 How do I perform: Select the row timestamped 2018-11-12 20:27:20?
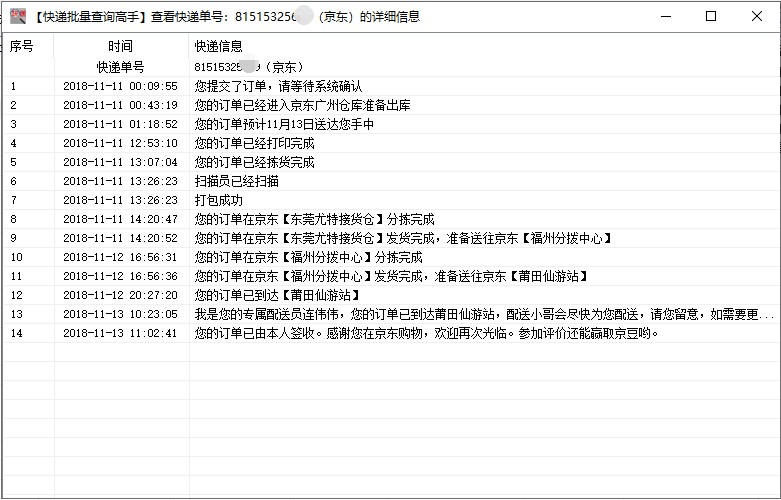point(391,295)
